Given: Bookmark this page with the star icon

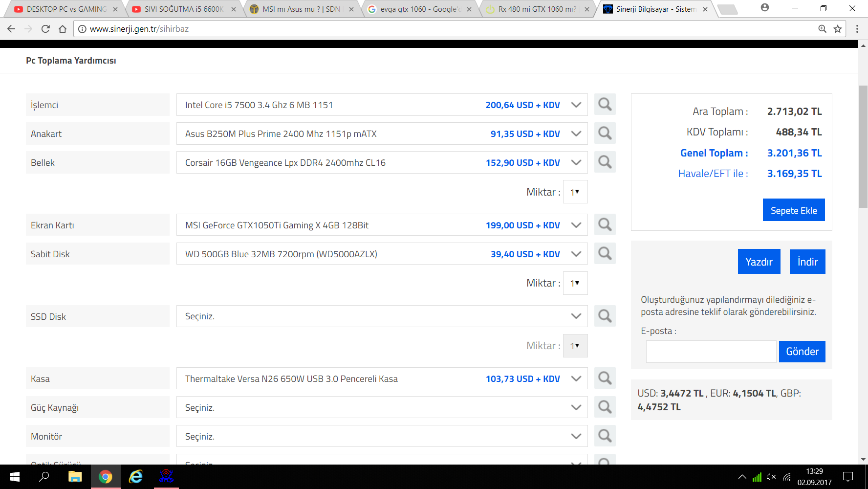Looking at the screenshot, I should click(x=838, y=29).
